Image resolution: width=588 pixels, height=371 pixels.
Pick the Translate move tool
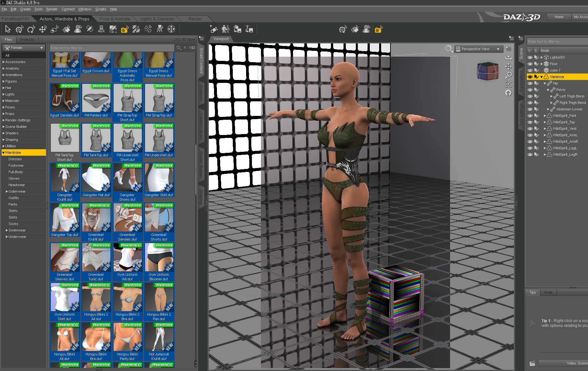tap(43, 29)
